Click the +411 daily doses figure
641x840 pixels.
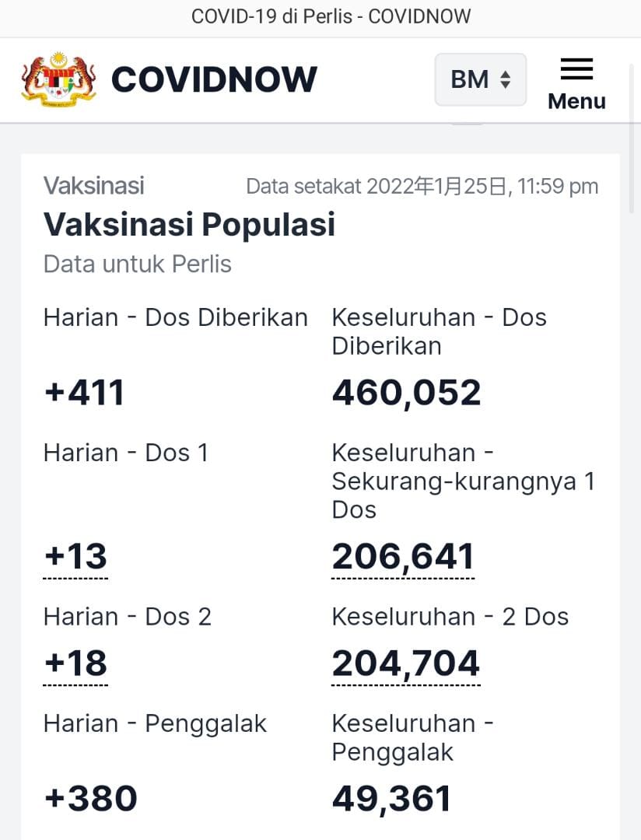tap(84, 393)
